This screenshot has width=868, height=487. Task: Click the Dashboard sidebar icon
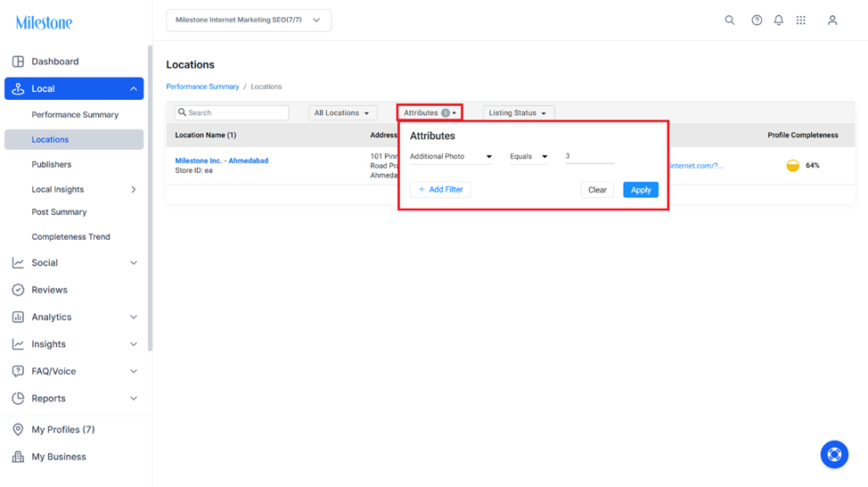[18, 62]
